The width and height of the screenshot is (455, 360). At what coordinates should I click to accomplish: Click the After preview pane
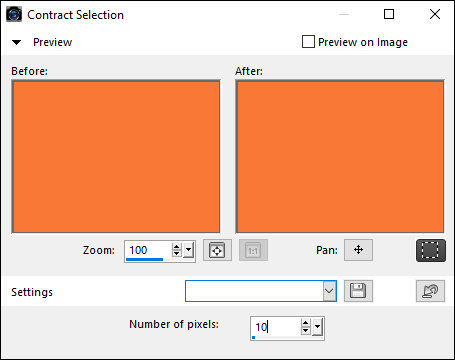click(340, 157)
